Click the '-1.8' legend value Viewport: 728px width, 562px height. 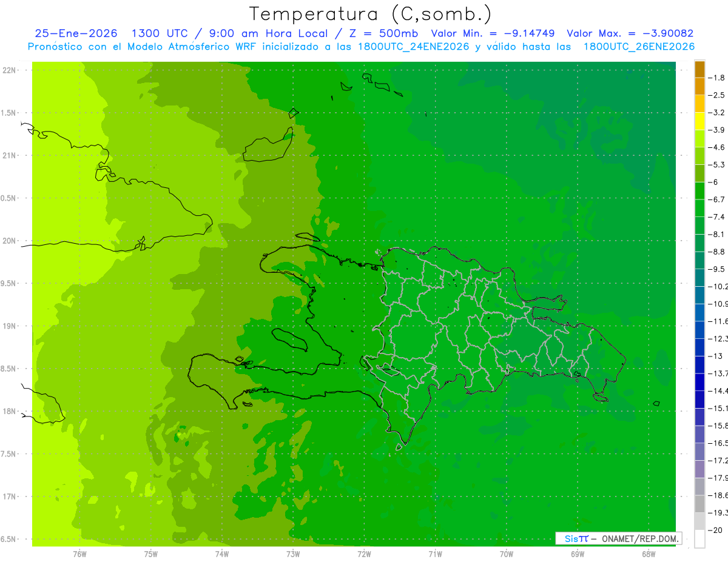tap(716, 78)
